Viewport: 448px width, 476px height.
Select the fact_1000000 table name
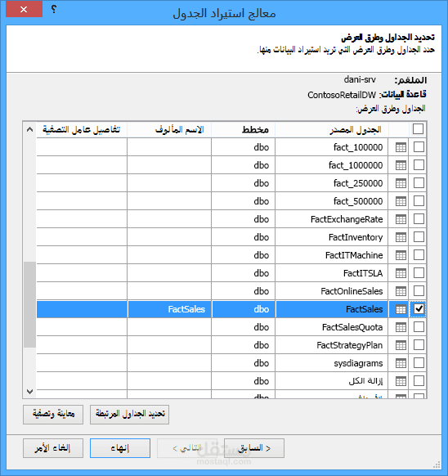click(356, 165)
